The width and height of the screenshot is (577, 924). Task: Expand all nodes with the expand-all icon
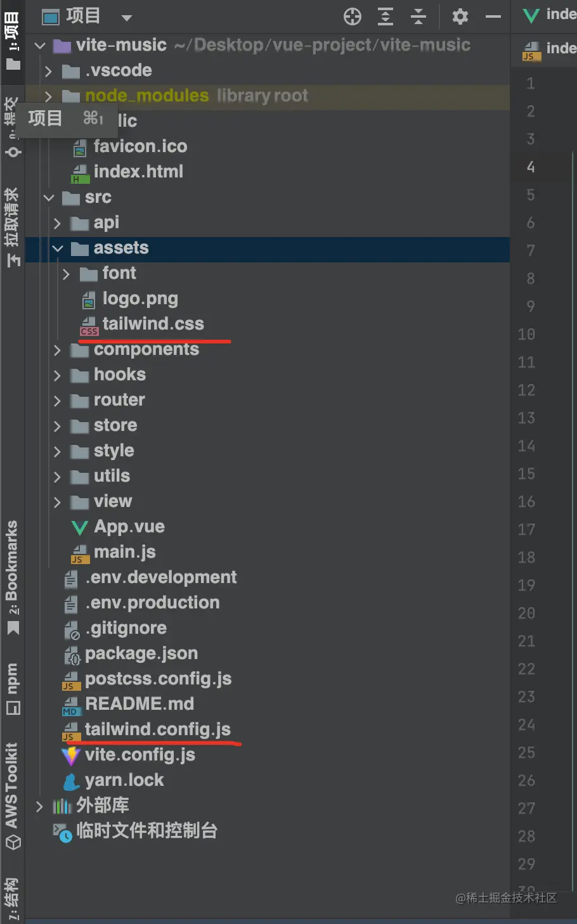[x=386, y=16]
